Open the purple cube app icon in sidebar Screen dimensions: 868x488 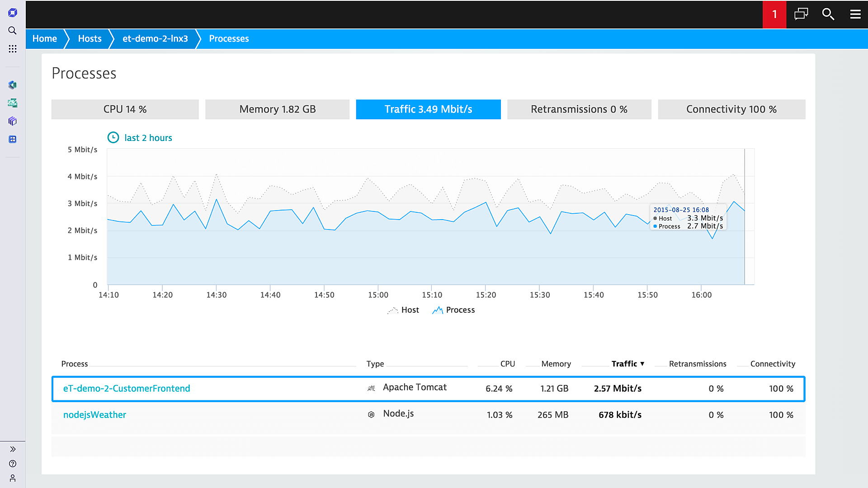tap(12, 121)
